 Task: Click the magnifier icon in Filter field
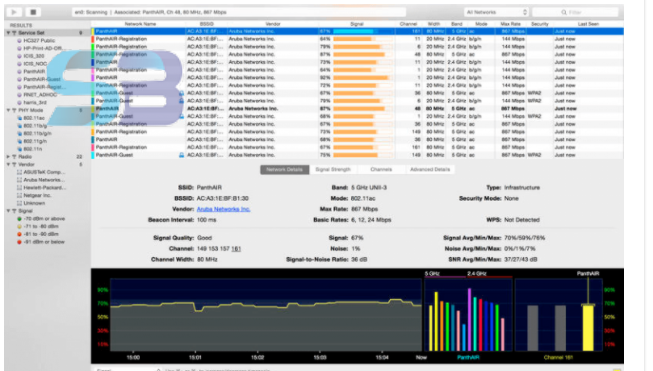(x=564, y=12)
